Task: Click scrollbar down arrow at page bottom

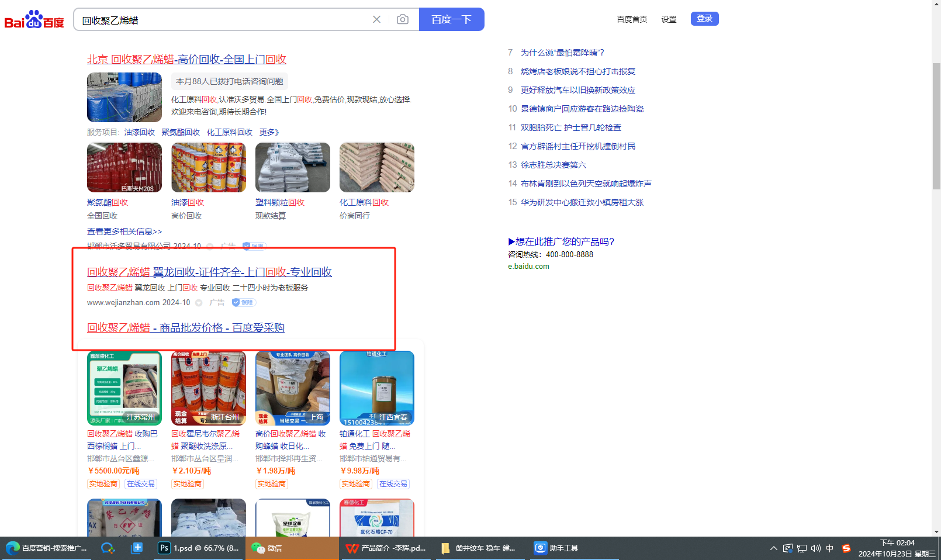Action: (x=936, y=532)
